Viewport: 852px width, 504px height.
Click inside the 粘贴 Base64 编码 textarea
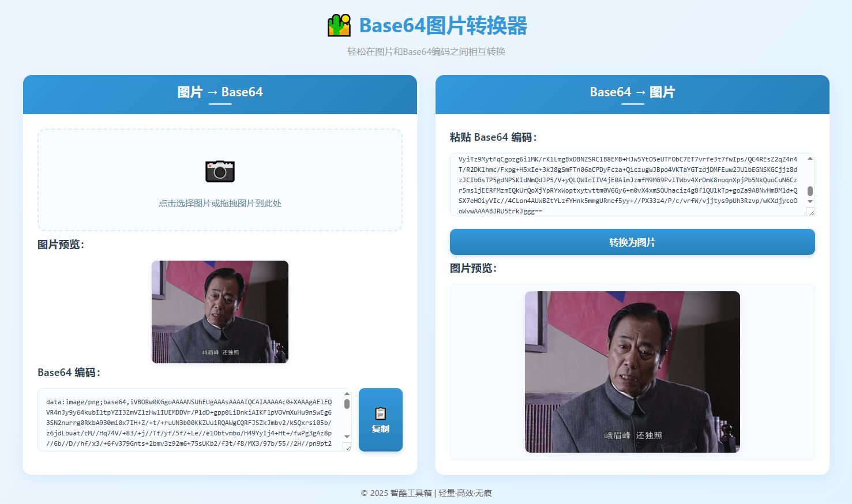pyautogui.click(x=632, y=185)
